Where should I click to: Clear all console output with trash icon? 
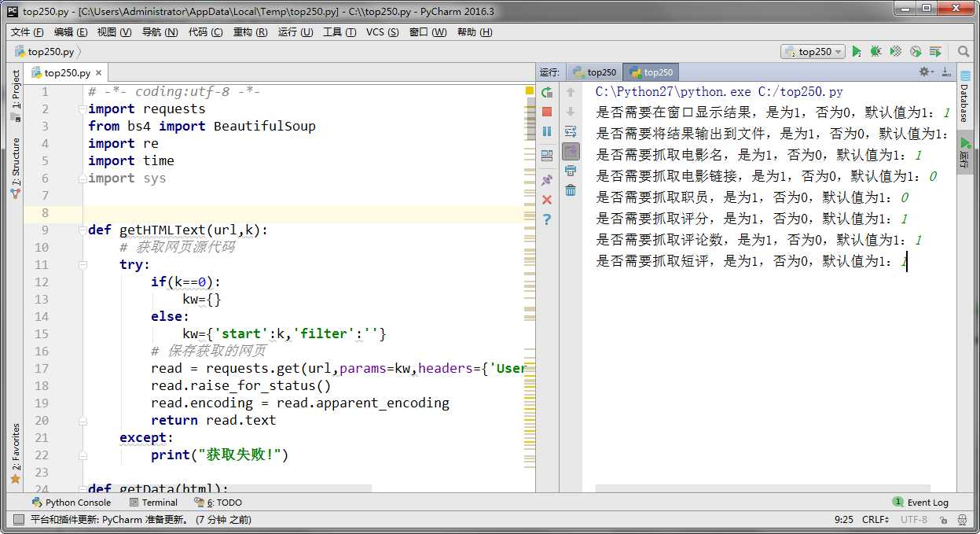571,190
